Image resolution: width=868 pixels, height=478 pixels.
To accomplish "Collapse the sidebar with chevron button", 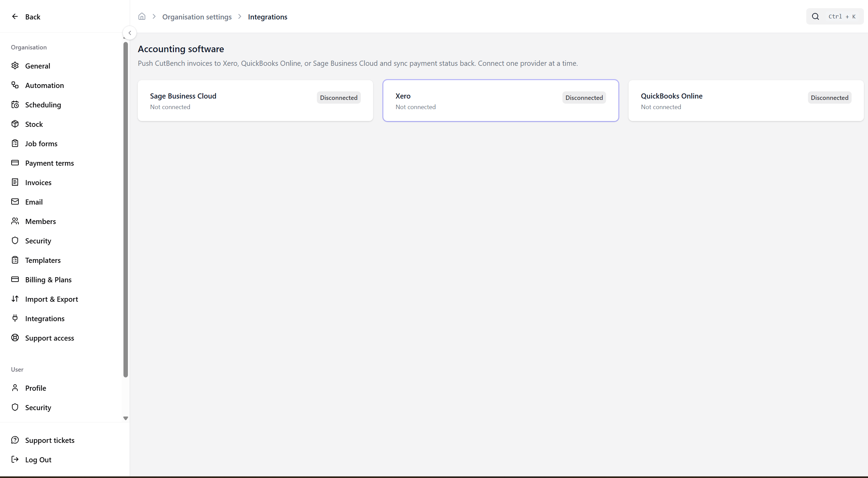I will point(130,33).
